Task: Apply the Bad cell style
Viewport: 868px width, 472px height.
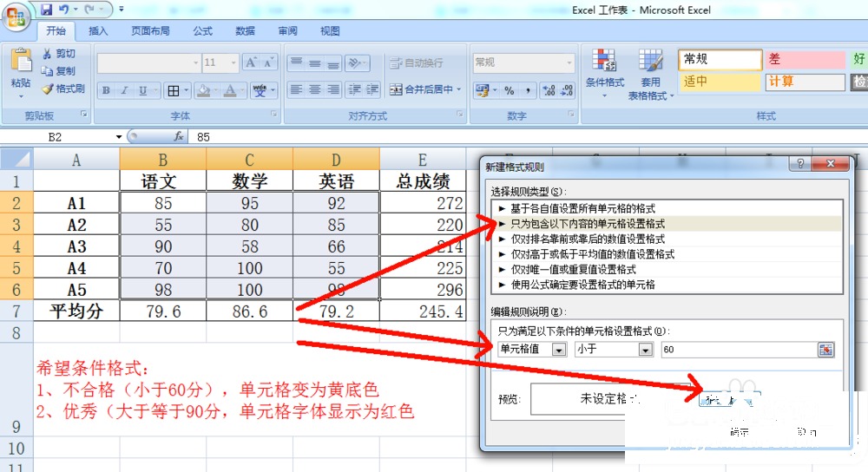Action: (x=805, y=59)
